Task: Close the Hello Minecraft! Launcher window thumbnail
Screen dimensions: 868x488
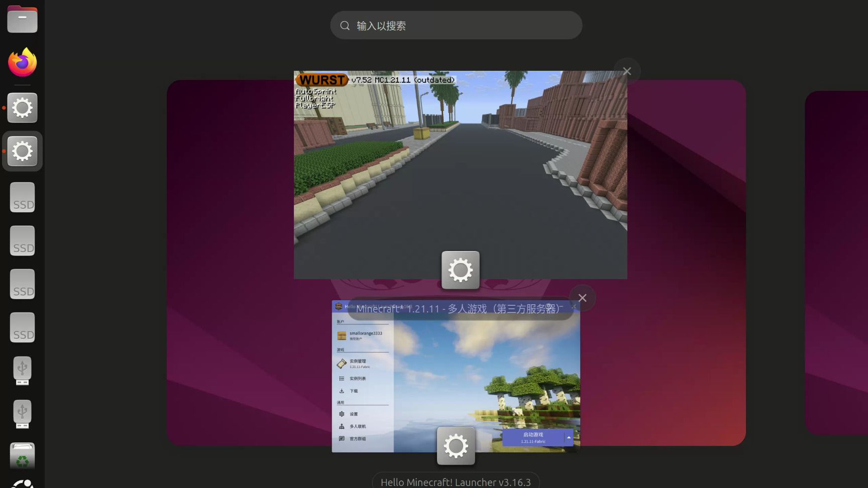Action: click(583, 298)
